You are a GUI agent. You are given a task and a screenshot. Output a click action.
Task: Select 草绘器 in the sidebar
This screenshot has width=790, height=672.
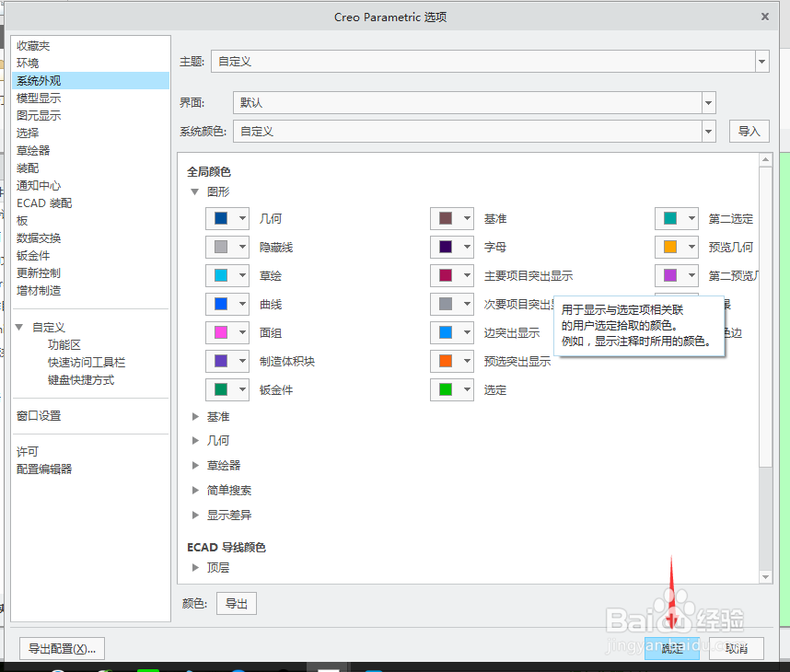tap(90, 151)
